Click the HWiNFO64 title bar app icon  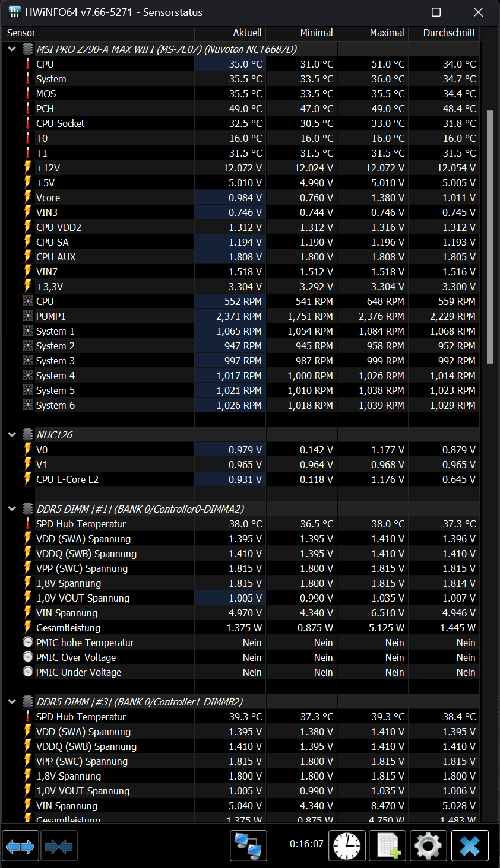[x=15, y=12]
